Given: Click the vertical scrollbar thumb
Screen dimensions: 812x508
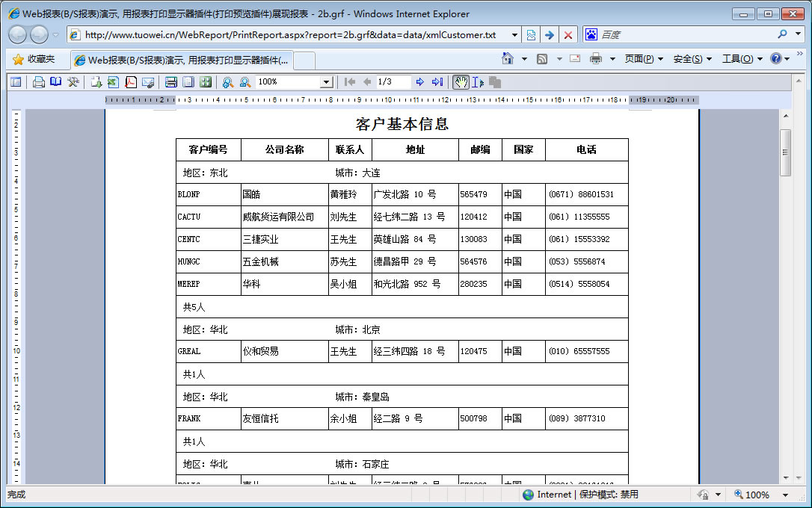Looking at the screenshot, I should click(785, 152).
